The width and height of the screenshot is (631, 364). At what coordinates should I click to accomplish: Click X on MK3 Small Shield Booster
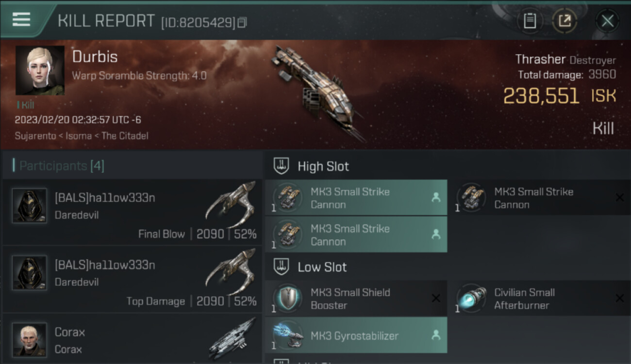436,298
